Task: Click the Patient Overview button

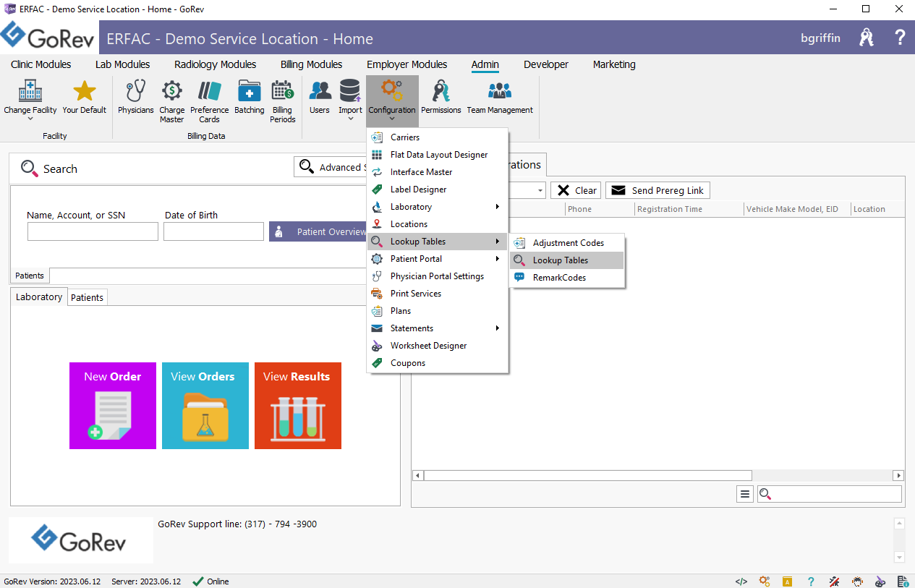Action: pos(319,231)
